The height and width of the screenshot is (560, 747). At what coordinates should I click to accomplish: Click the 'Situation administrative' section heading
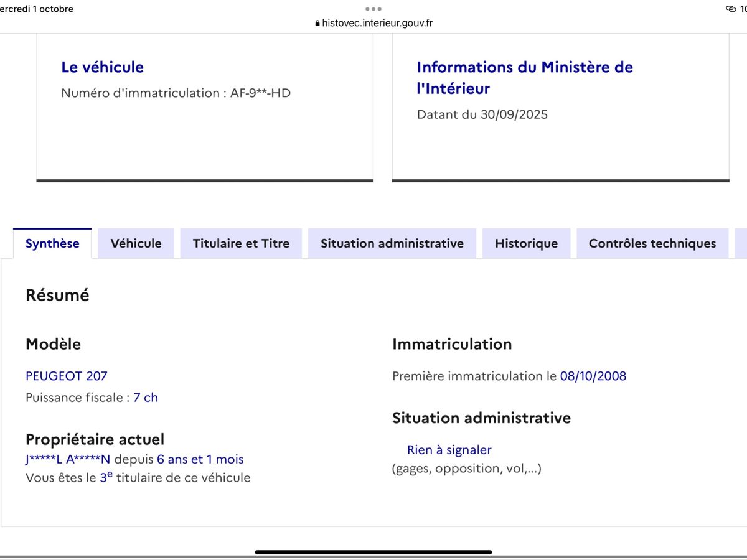pos(481,418)
